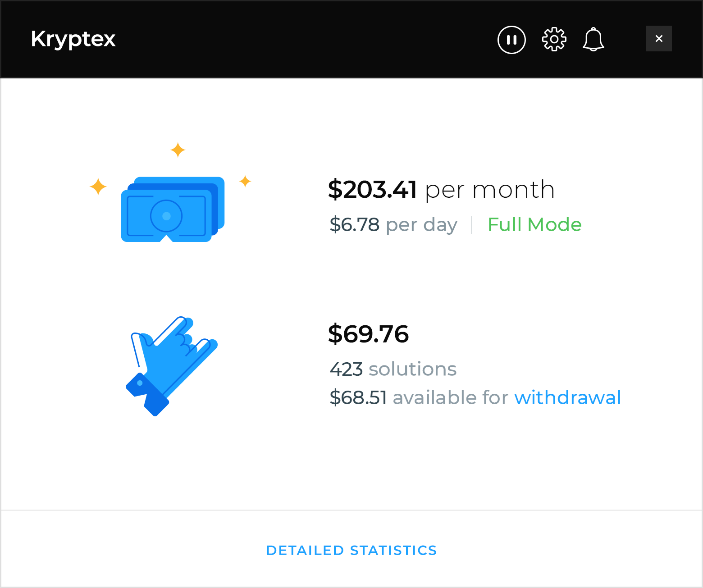Open the withdrawal page
Viewport: 703px width, 588px height.
point(567,397)
